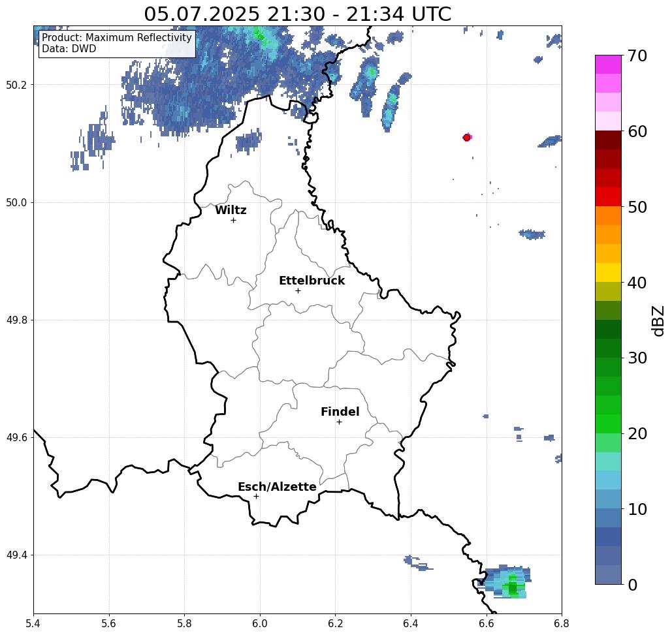Viewport: 672px width, 635px height.
Task: Click the 6.0 longitude axis label
Action: pos(260,623)
